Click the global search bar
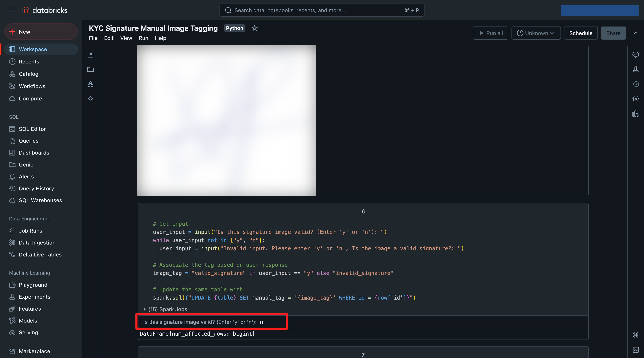 321,10
